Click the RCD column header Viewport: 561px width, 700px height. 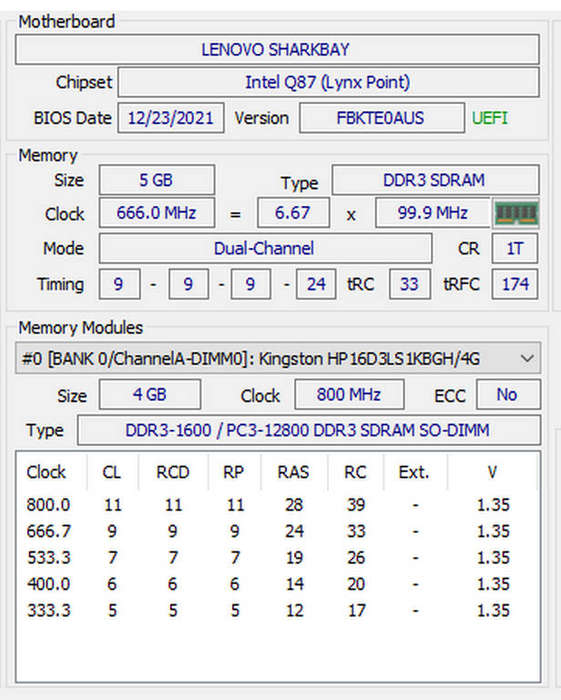point(173,472)
